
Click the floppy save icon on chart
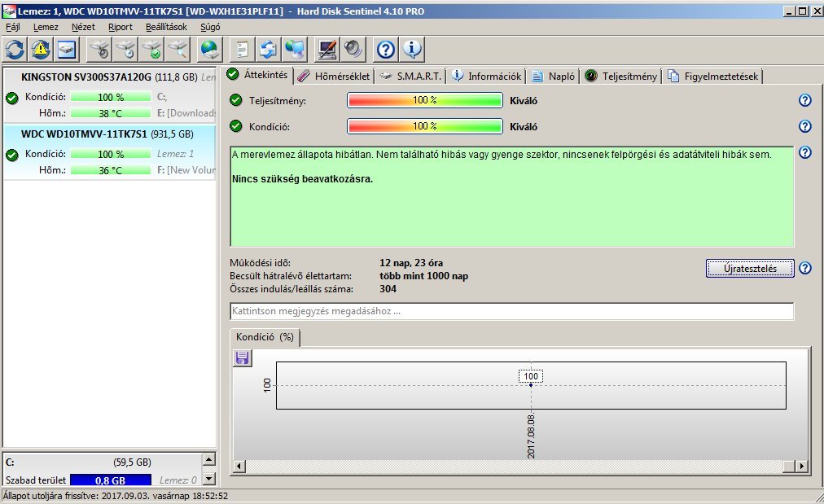[243, 358]
